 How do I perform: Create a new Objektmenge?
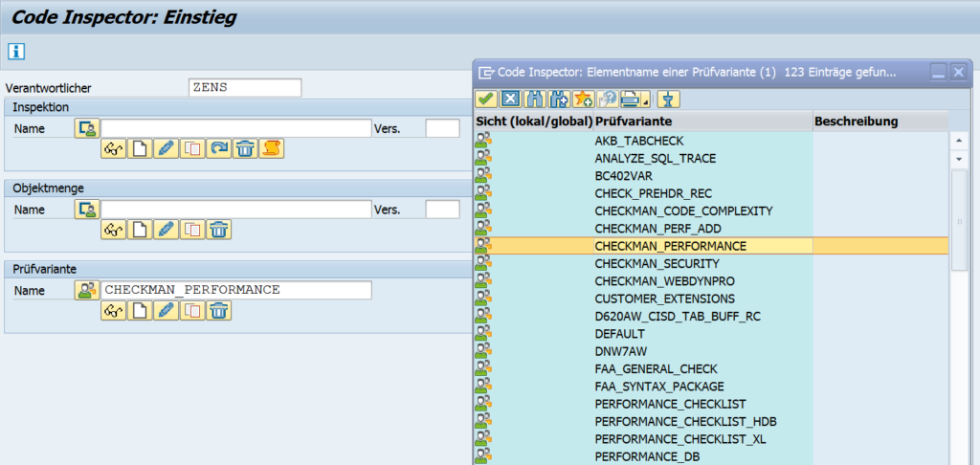(141, 230)
